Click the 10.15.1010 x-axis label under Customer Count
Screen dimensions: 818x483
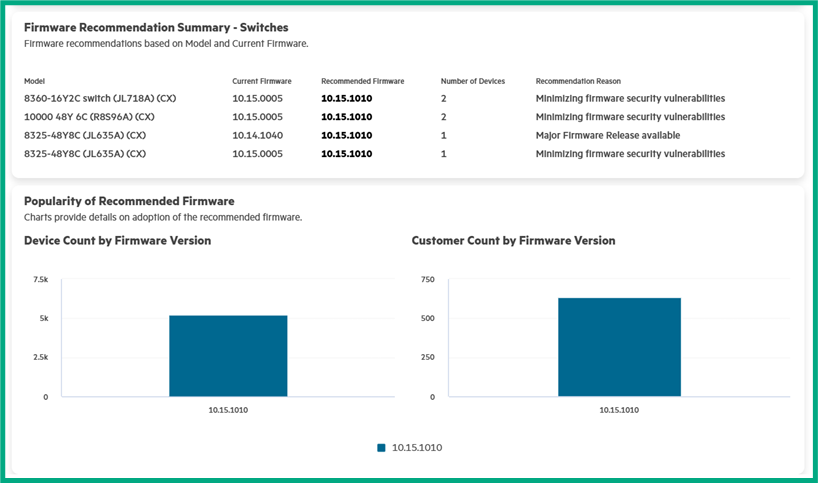tap(619, 410)
